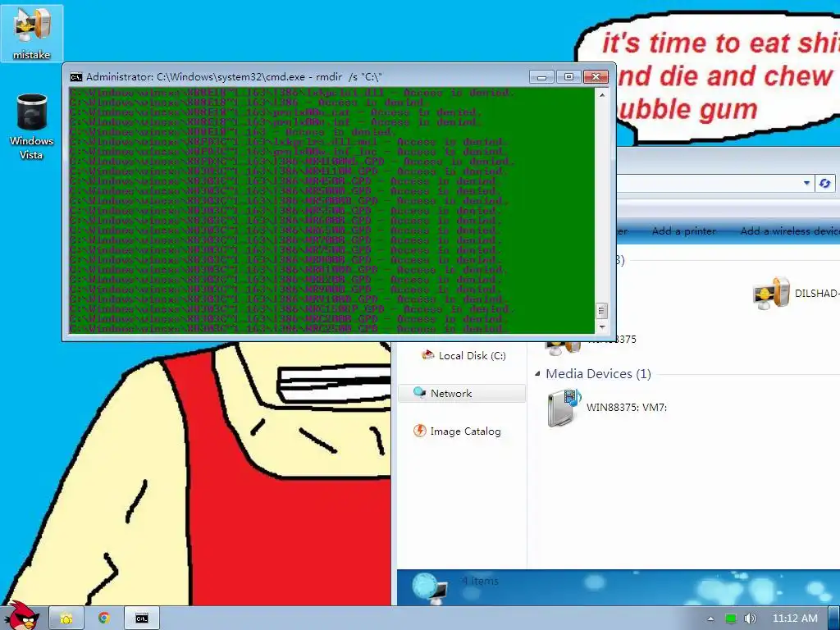840x630 pixels.
Task: Click the cmd scrollbar down arrow
Action: click(x=601, y=326)
